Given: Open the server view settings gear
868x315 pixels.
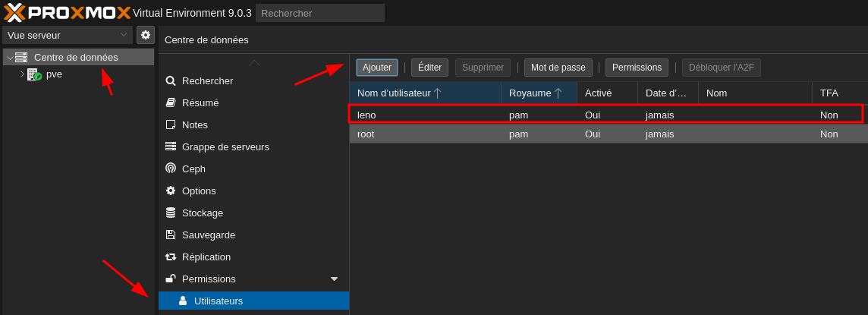Looking at the screenshot, I should click(145, 35).
